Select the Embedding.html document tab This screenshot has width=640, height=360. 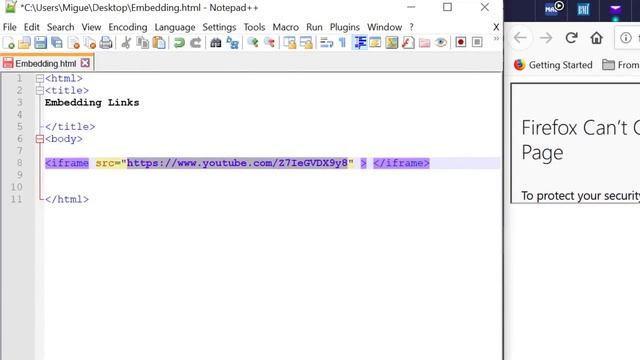click(x=45, y=63)
